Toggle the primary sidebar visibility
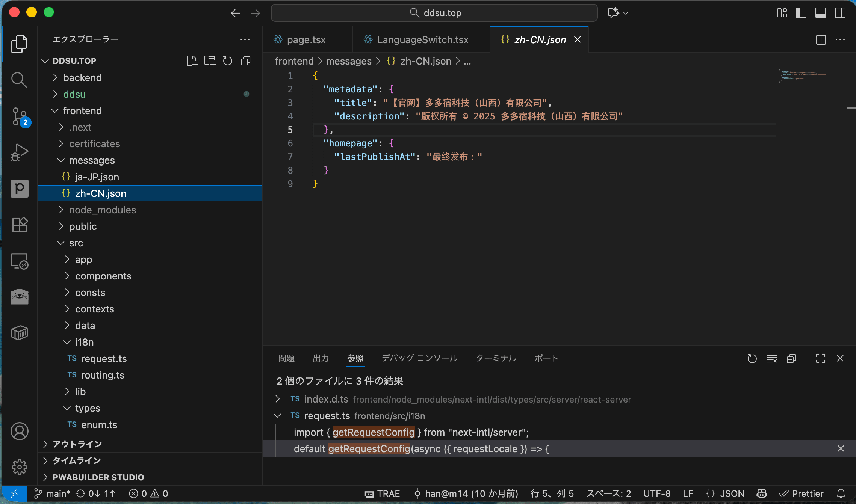Image resolution: width=856 pixels, height=504 pixels. tap(801, 12)
